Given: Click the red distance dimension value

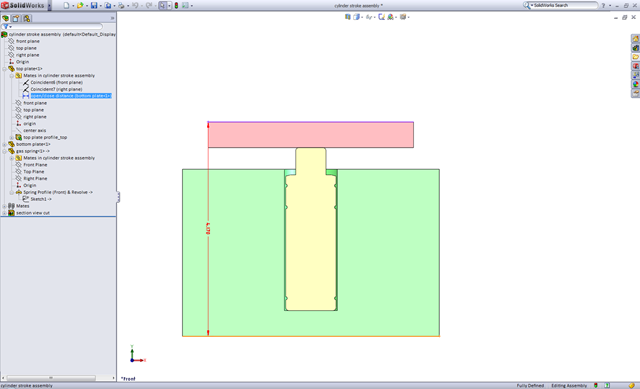Looking at the screenshot, I should coord(208,228).
